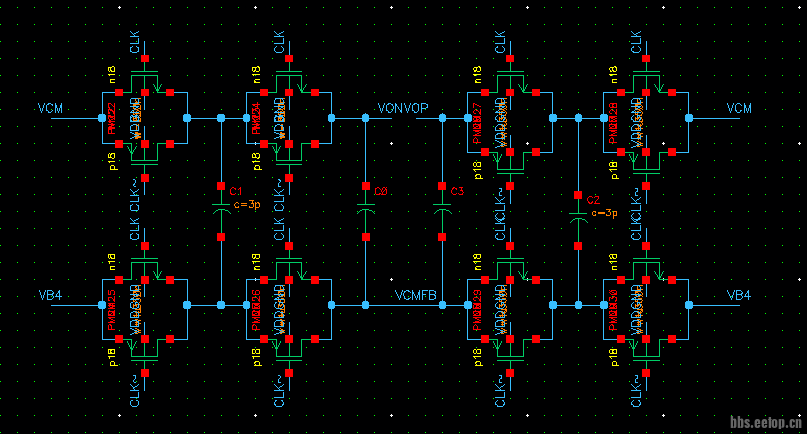807x434 pixels.
Task: Click the top terminal pin of capacitor C3
Action: (x=442, y=186)
